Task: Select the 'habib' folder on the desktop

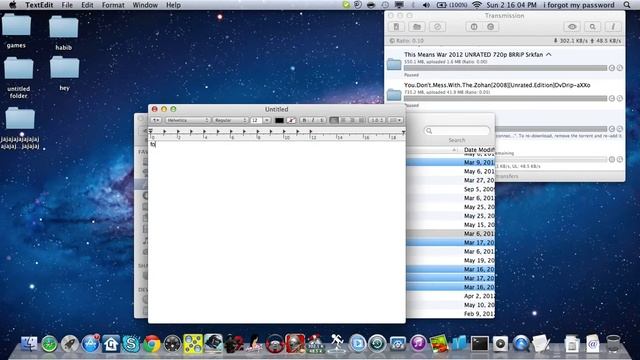Action: pos(64,33)
